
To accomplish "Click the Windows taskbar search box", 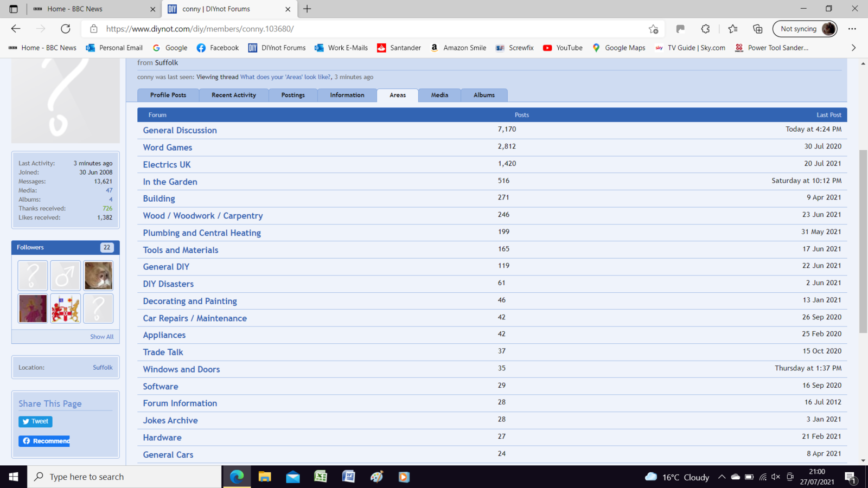I will click(x=125, y=477).
